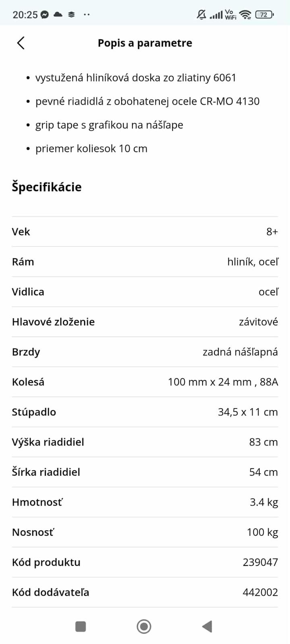Image resolution: width=290 pixels, height=644 pixels.
Task: Select the Kód dodávateľa value 442002
Action: point(260,592)
